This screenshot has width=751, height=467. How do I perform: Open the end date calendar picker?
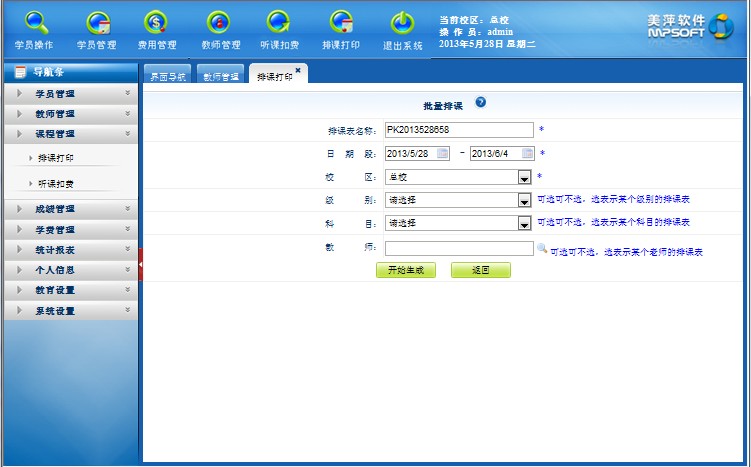[526, 153]
